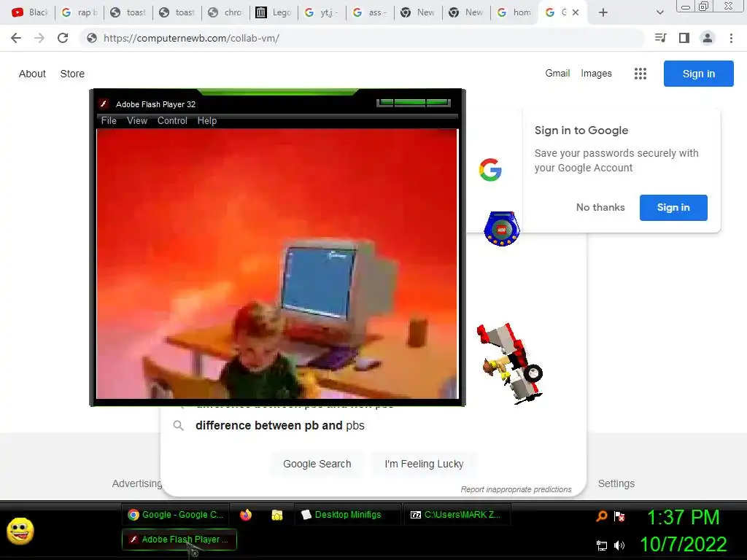Click the speaker volume tray icon
This screenshot has height=560, width=747.
pyautogui.click(x=619, y=545)
